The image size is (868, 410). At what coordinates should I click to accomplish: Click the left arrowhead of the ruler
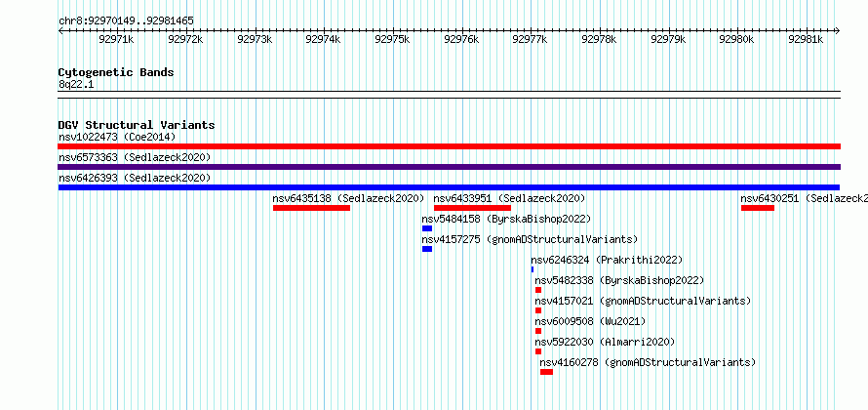click(60, 30)
